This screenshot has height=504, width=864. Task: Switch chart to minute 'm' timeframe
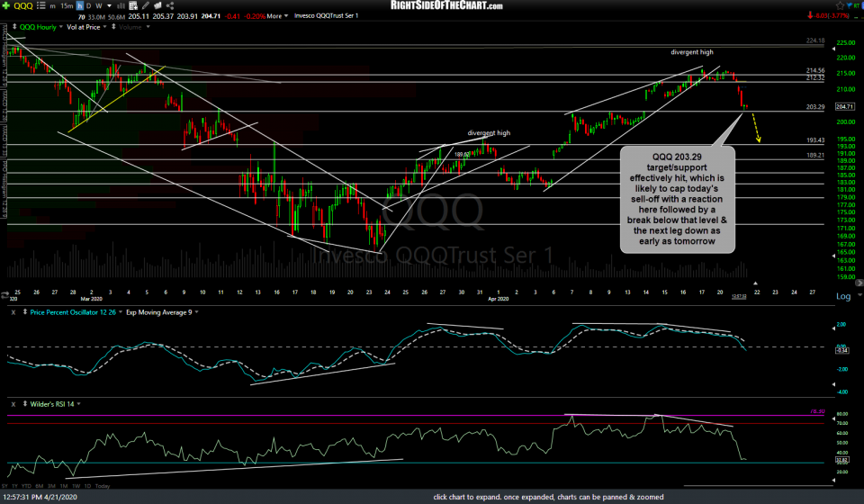pyautogui.click(x=52, y=6)
